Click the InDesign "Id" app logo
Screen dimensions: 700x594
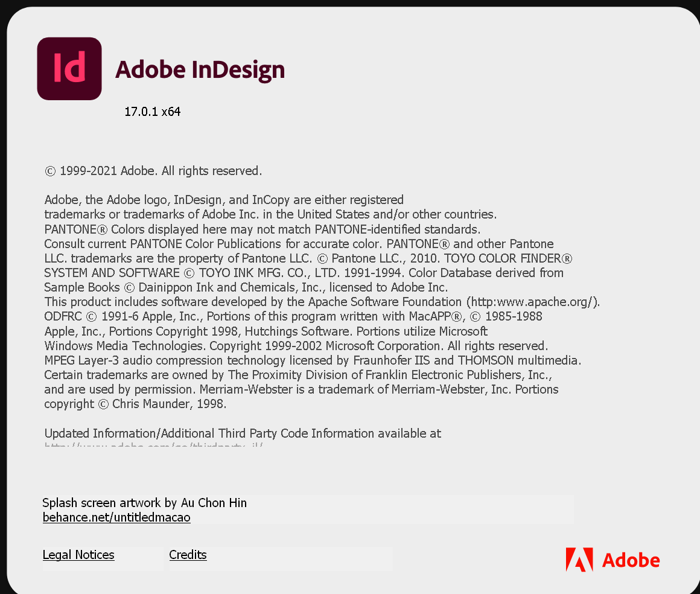(x=69, y=69)
